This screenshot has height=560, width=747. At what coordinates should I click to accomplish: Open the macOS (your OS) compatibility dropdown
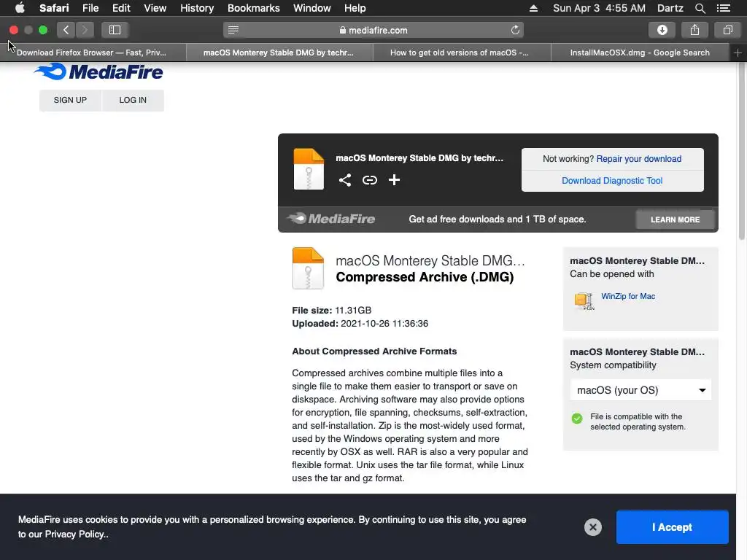click(x=640, y=390)
